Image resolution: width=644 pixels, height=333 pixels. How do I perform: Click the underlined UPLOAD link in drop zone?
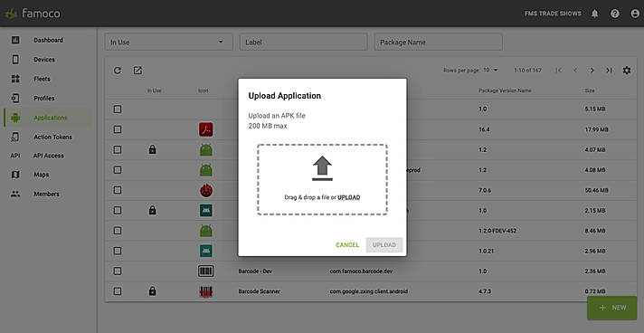349,197
